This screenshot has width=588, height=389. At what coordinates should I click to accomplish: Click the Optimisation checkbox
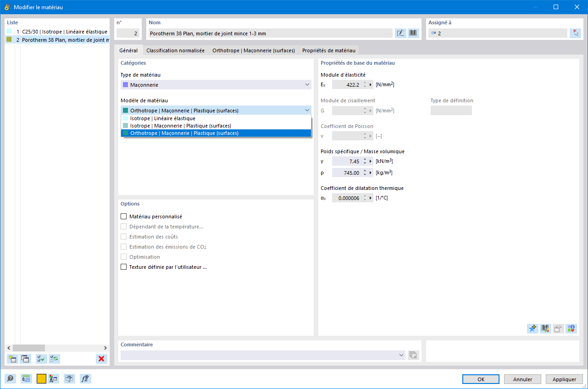(x=123, y=257)
